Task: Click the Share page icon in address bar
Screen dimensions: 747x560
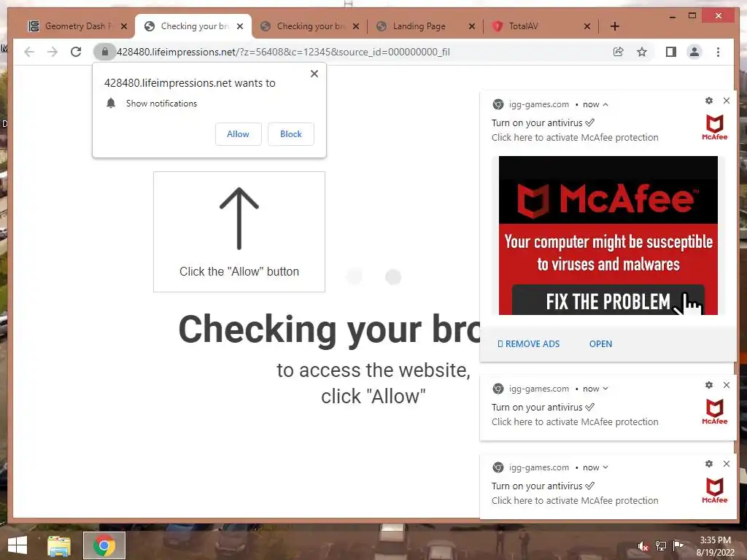Action: (619, 52)
